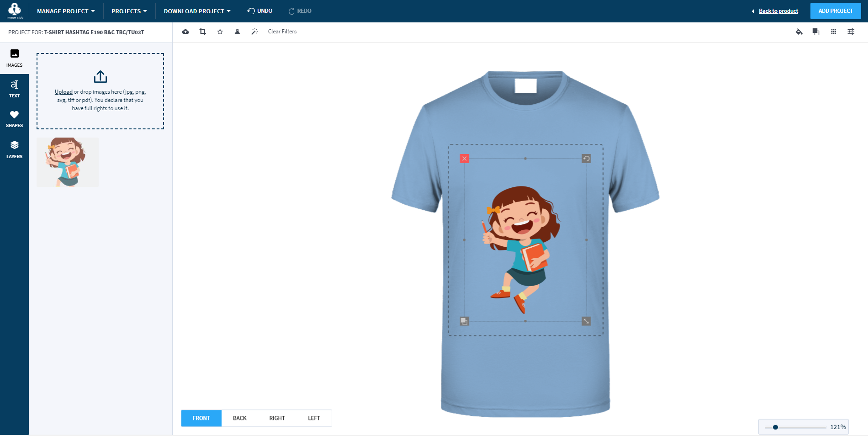Viewport: 868px width, 436px height.
Task: Click the 121% zoom value
Action: (838, 427)
